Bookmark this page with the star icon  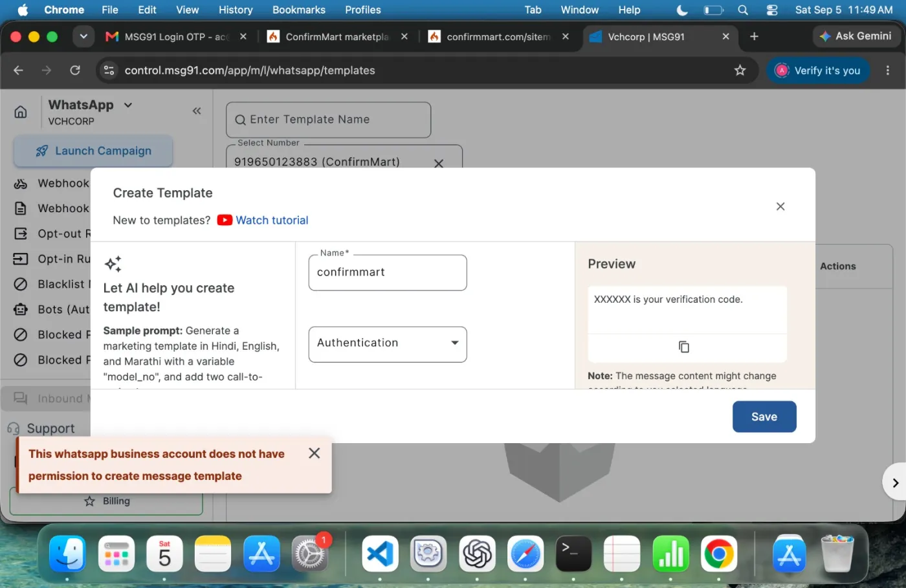[x=740, y=71]
